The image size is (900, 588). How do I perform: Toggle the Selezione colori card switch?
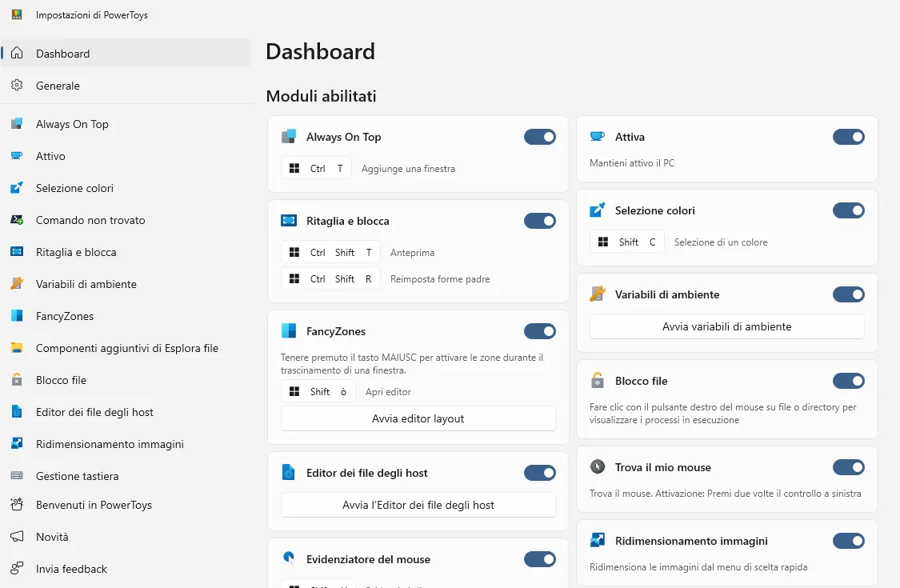point(849,210)
